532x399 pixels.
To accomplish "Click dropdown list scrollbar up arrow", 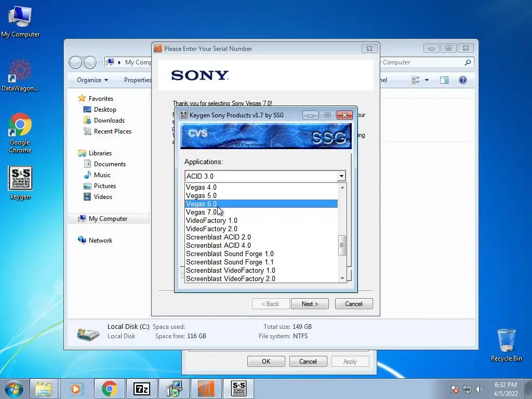I will (x=342, y=187).
